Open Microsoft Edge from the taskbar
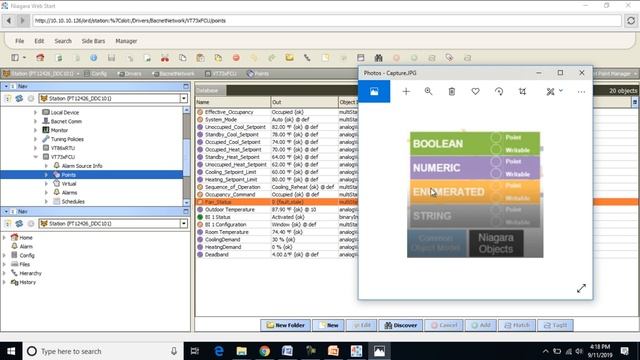This screenshot has height=360, width=640. click(219, 351)
